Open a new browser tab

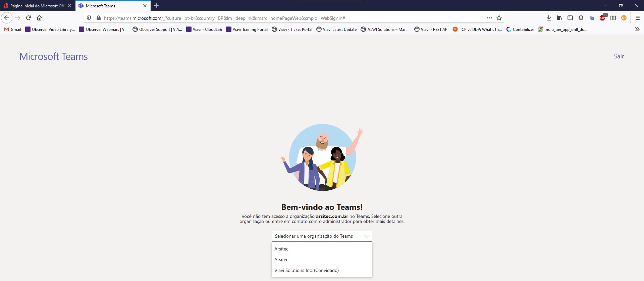click(x=156, y=6)
